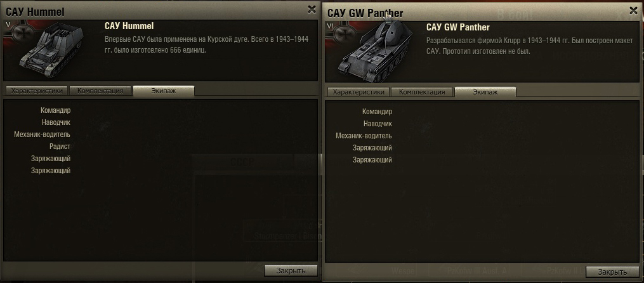Select Экипаж tab in GW Panther window

(x=485, y=92)
